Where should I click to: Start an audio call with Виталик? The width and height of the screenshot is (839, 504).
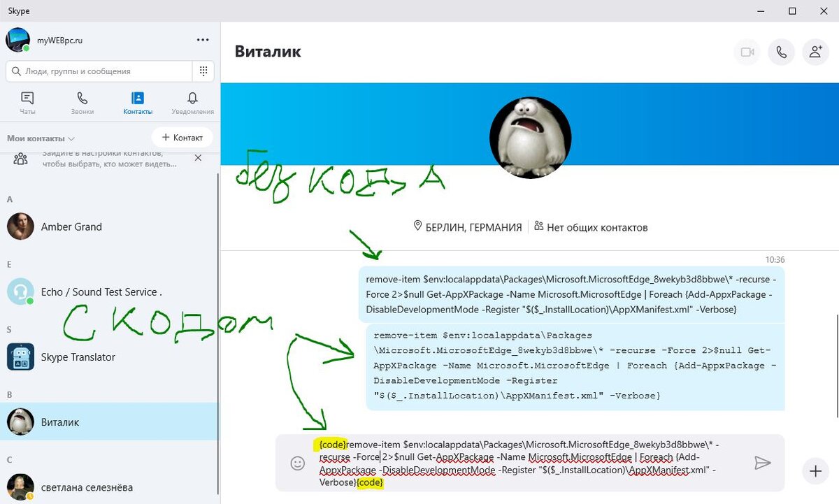pos(782,52)
